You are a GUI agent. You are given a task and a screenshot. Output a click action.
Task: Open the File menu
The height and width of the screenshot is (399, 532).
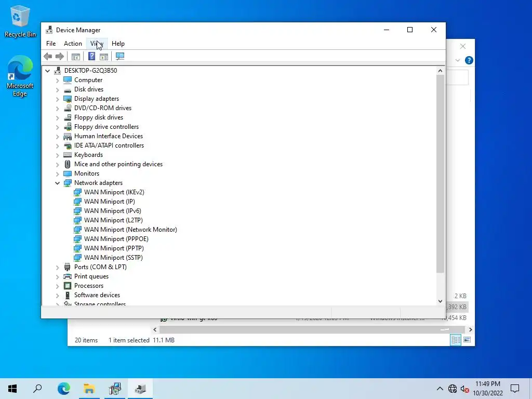[51, 44]
